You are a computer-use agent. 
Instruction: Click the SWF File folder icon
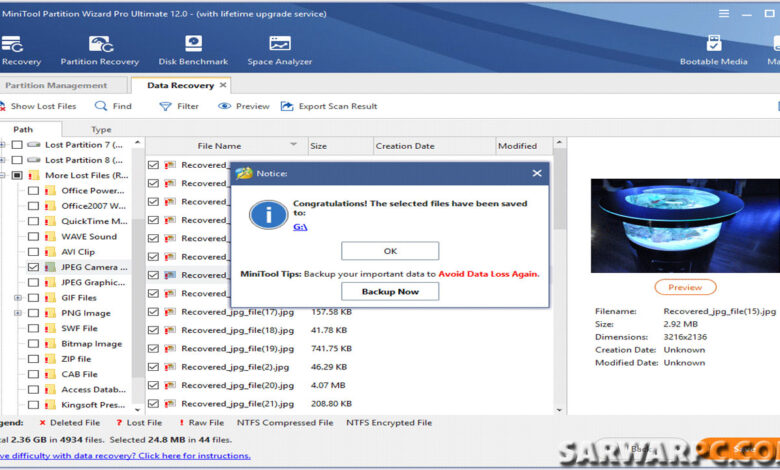[50, 328]
